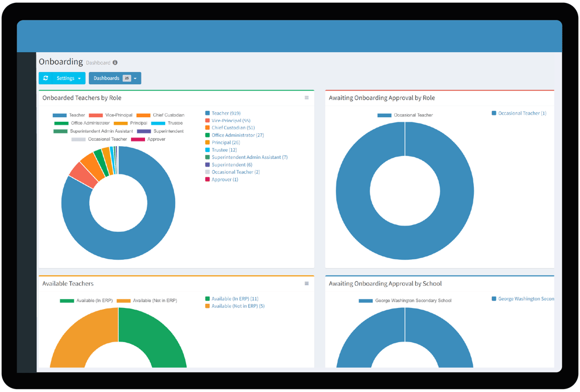Open Available (In ERP) (11) link
The image size is (580, 392).
tap(235, 299)
